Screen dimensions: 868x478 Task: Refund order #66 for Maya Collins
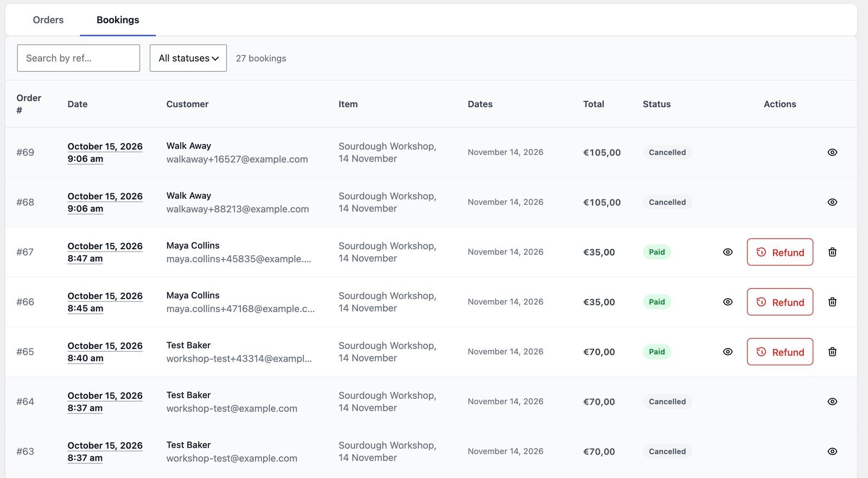780,302
